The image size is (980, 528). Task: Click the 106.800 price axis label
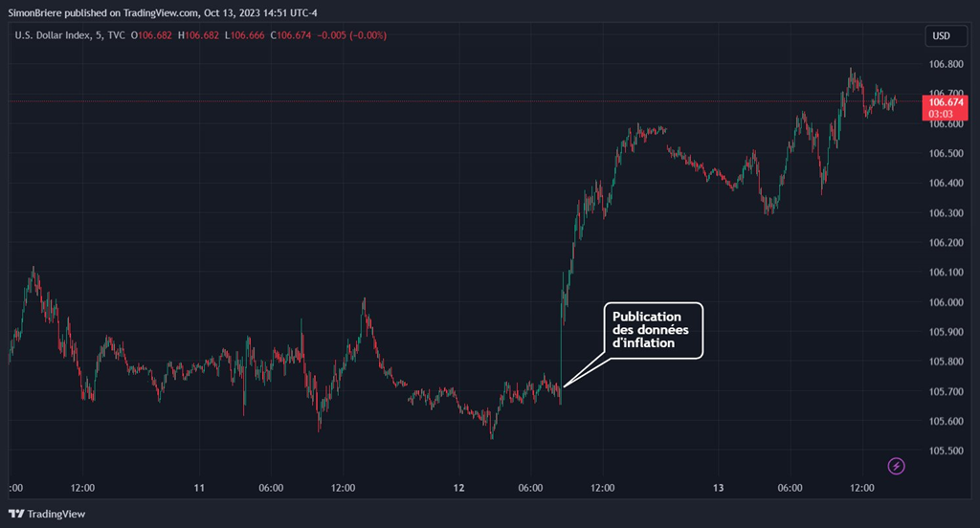click(947, 65)
